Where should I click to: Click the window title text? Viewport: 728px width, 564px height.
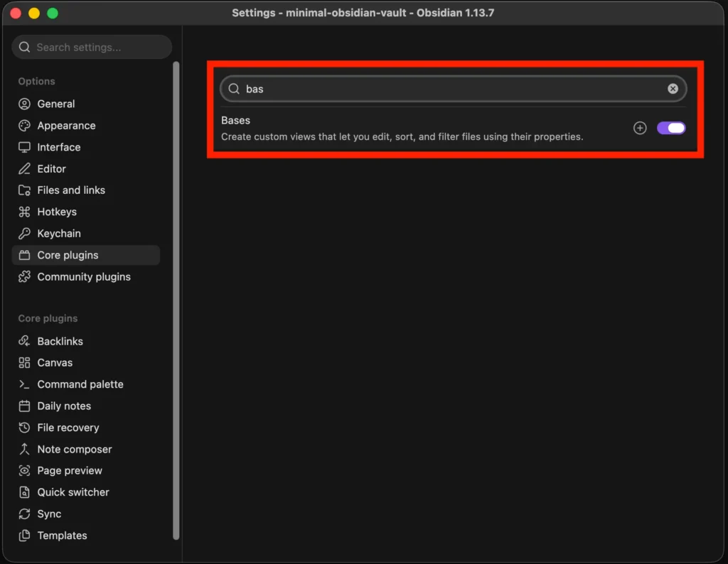click(363, 13)
